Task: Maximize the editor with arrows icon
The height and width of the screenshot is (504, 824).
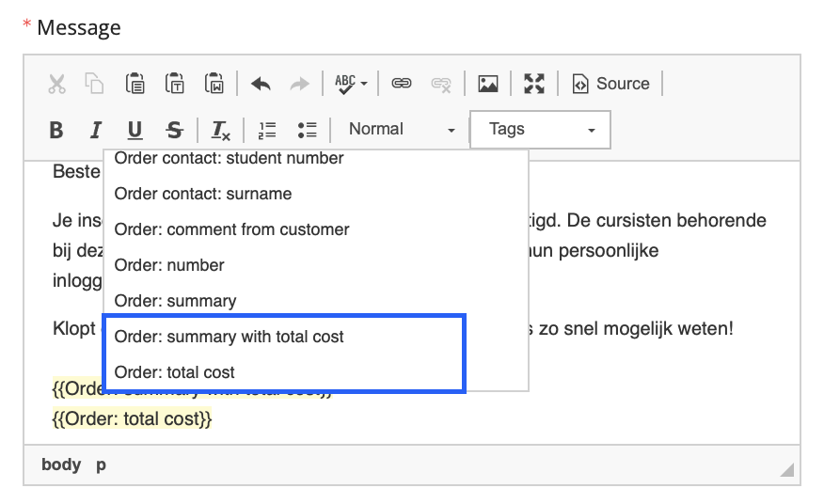Action: 534,84
